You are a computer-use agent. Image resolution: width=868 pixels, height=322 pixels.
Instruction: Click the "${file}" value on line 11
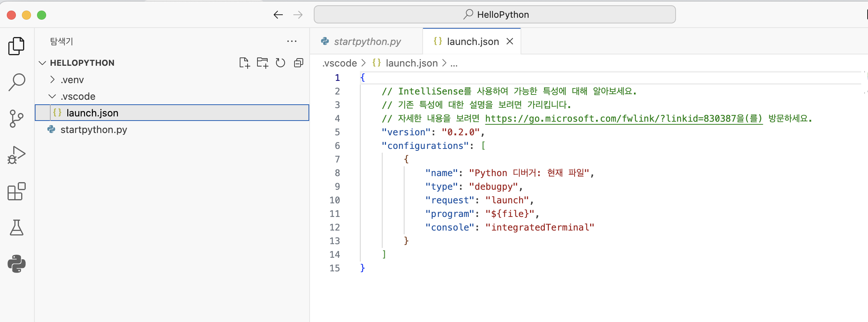click(x=510, y=214)
